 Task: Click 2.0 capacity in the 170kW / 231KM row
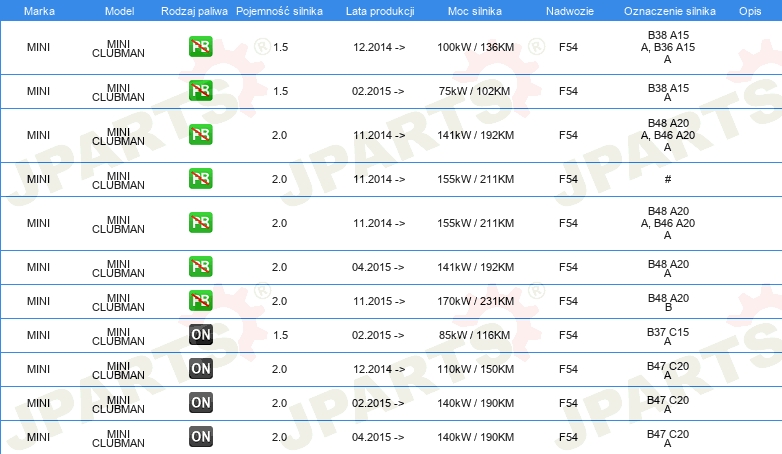279,301
